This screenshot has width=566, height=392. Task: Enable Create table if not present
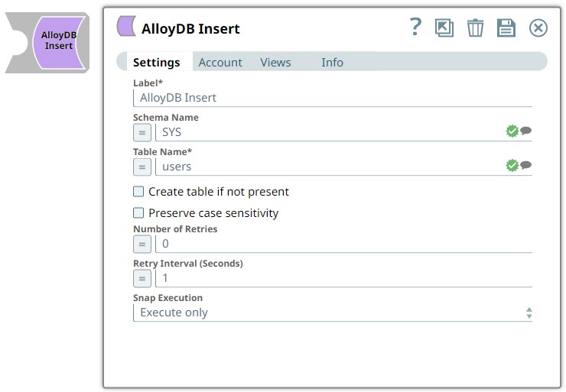[x=138, y=192]
